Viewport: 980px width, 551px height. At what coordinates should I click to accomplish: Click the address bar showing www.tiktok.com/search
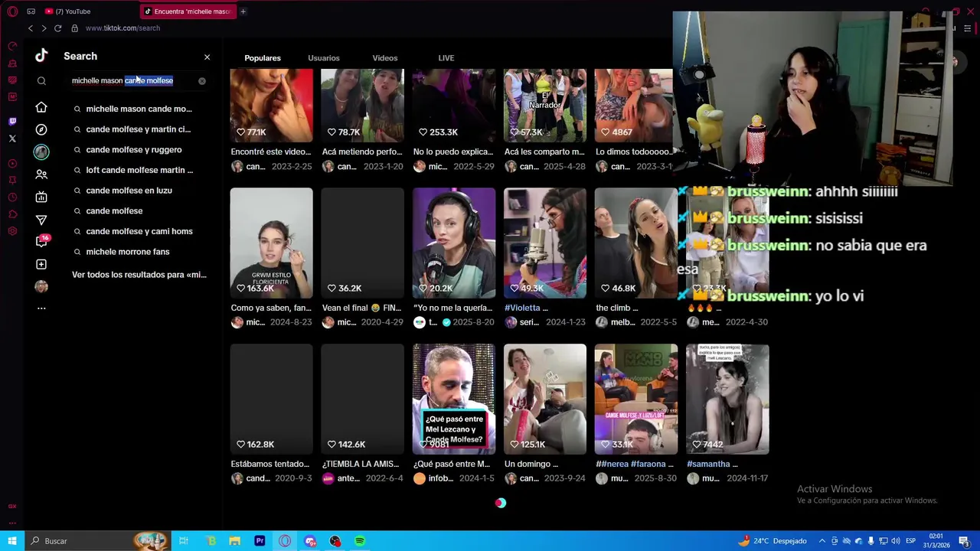pyautogui.click(x=122, y=28)
